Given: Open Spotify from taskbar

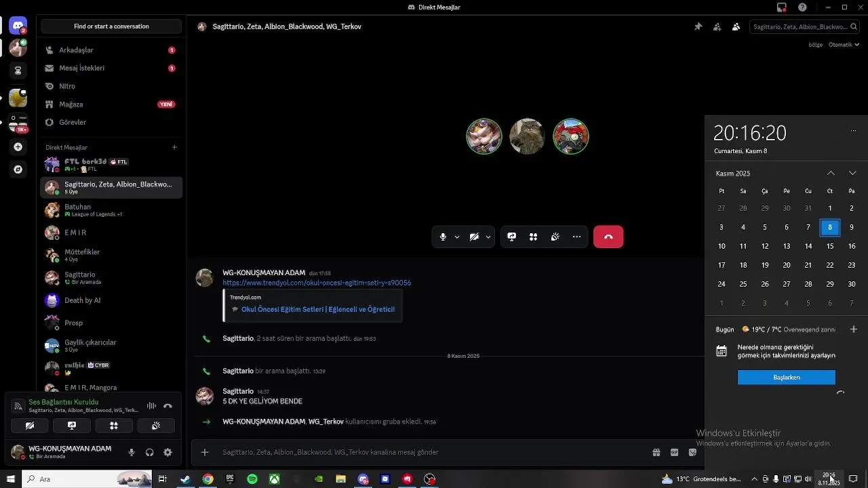Looking at the screenshot, I should click(x=252, y=479).
